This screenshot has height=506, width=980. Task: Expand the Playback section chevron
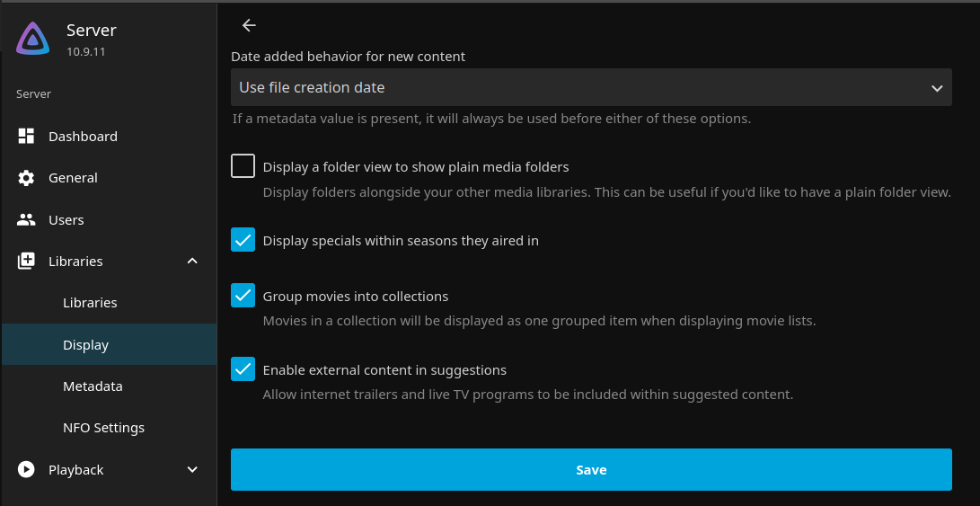click(x=191, y=470)
